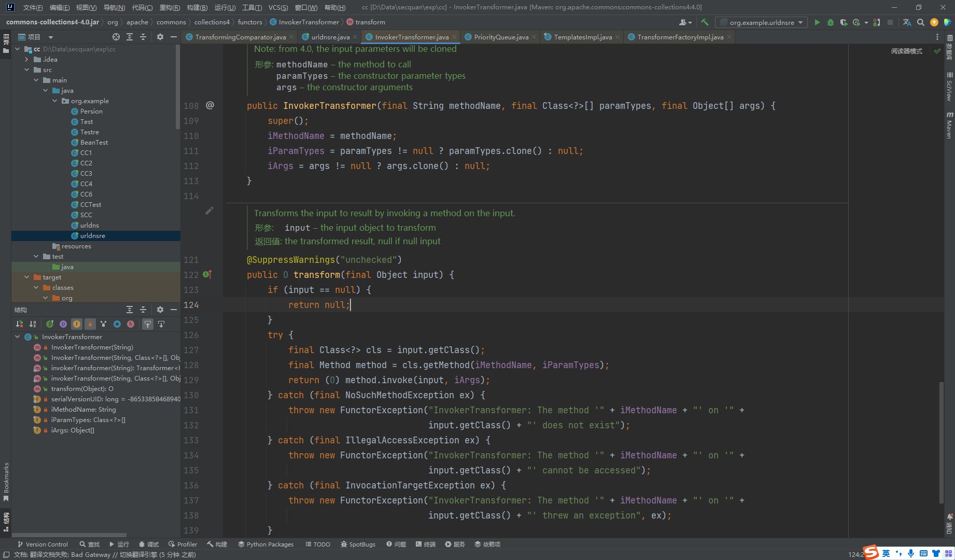
Task: Click the locate-file target icon in project panel
Action: tap(116, 37)
